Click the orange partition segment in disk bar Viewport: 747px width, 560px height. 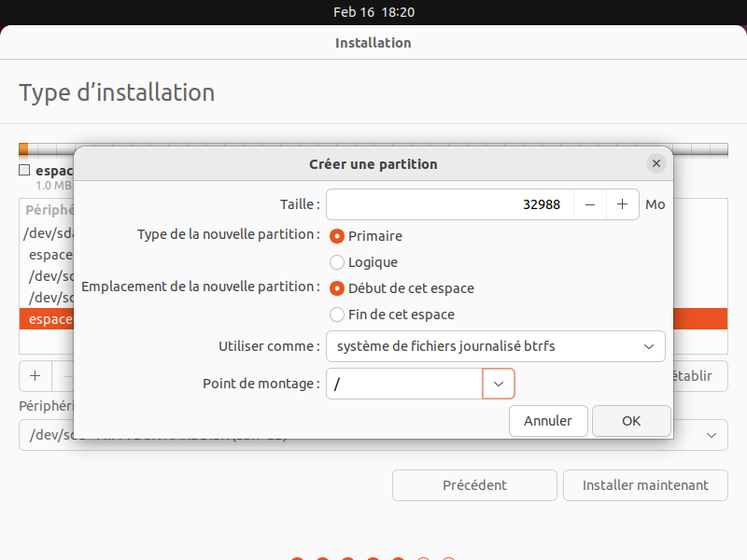tap(23, 149)
